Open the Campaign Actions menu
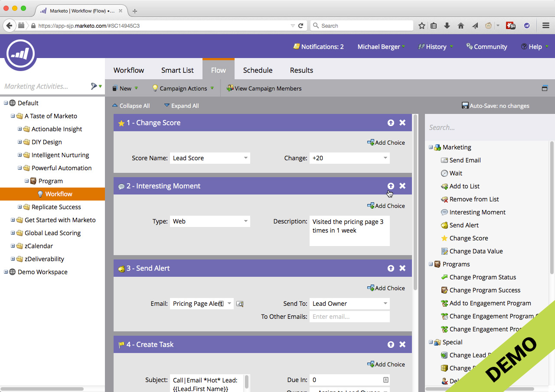The height and width of the screenshot is (392, 555). pos(183,88)
